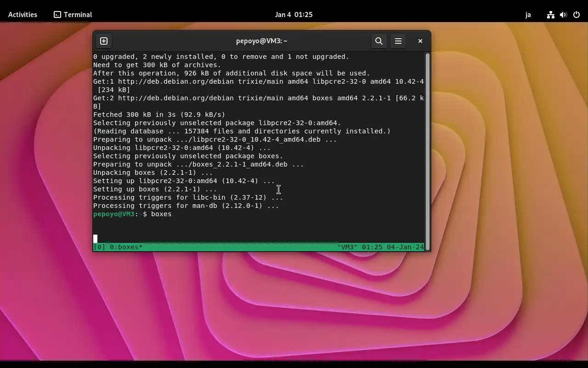The width and height of the screenshot is (588, 368).
Task: Click the line "Unpacking boxes (2.2.1-1)"
Action: point(153,173)
